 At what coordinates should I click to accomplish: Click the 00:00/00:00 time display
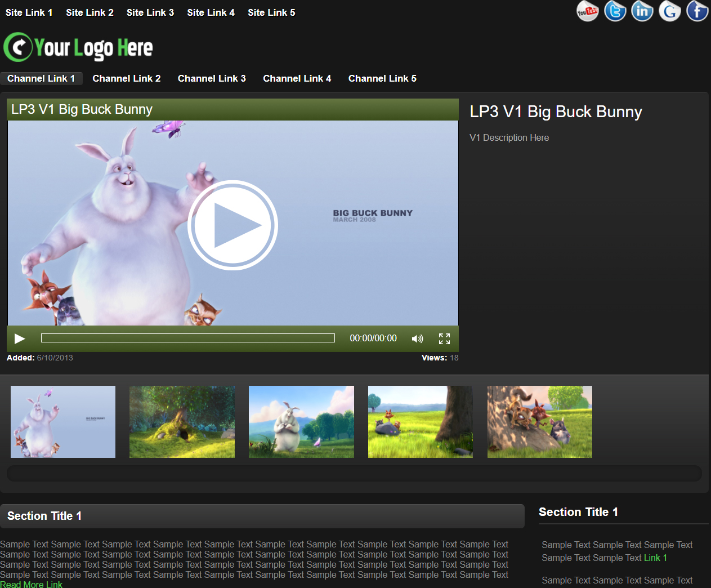coord(373,338)
